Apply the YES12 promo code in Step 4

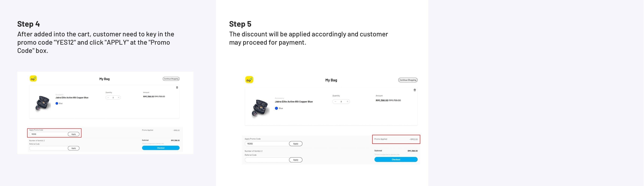(74, 134)
